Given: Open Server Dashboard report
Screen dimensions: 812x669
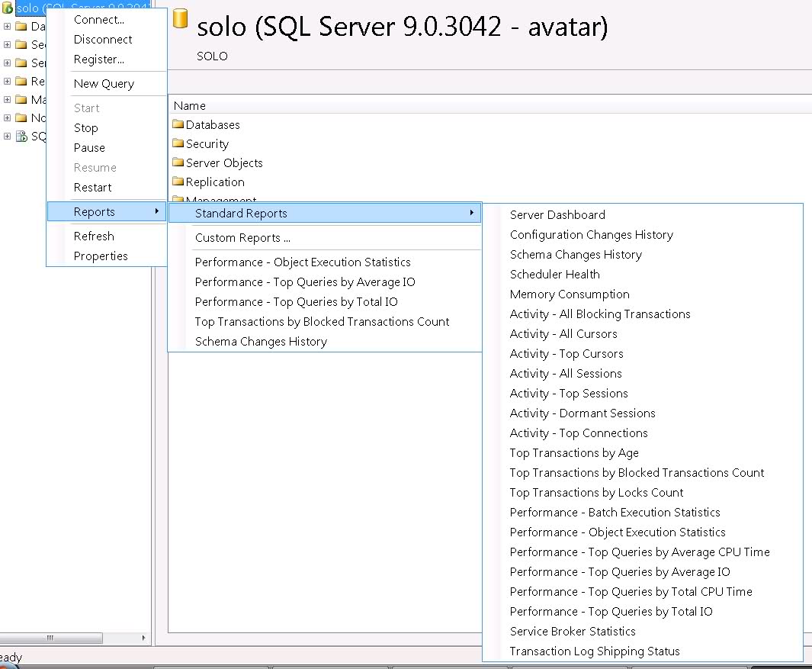Looking at the screenshot, I should 557,214.
